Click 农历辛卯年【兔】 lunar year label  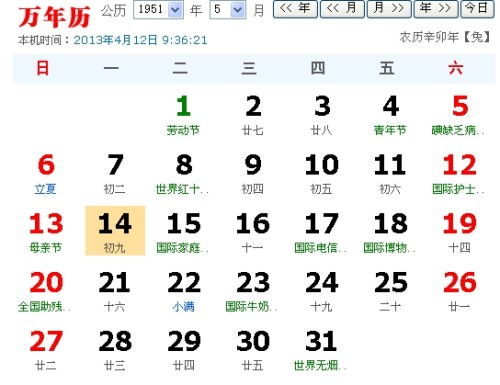445,37
